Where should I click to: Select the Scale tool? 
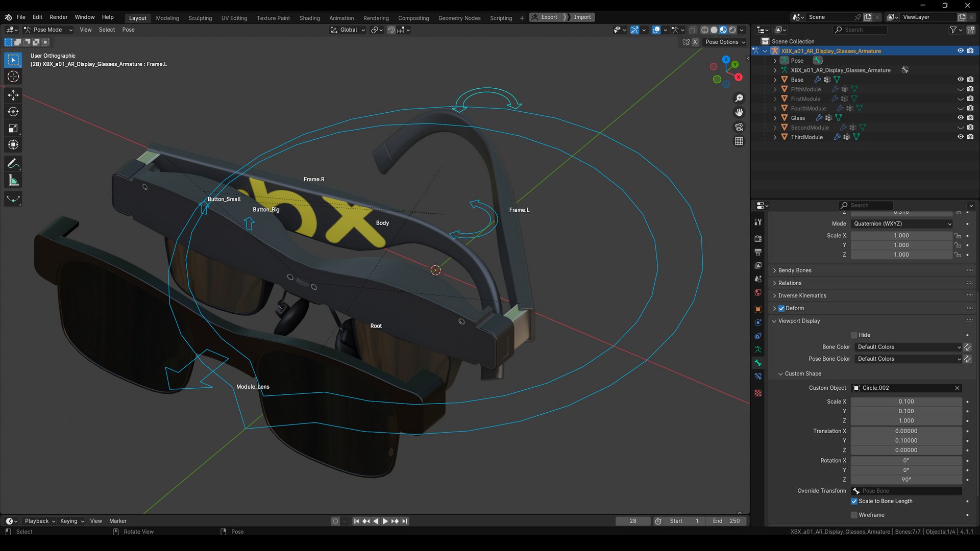[13, 129]
